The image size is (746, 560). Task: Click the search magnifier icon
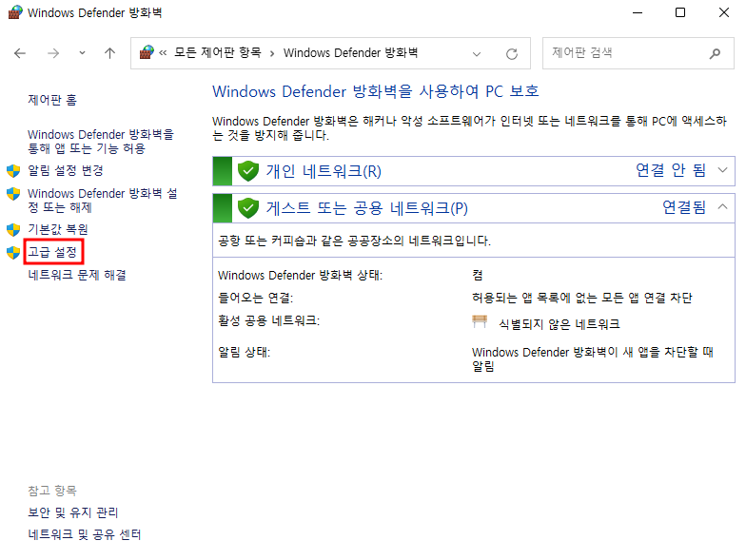pyautogui.click(x=715, y=53)
